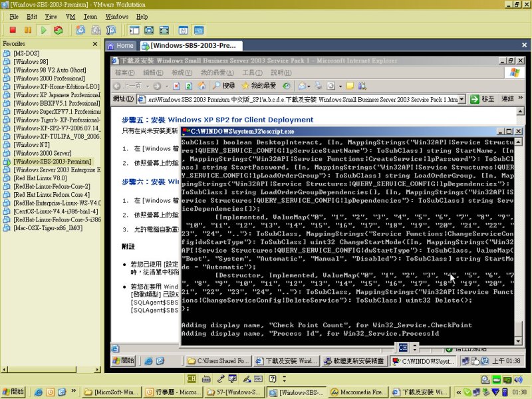Select [MS-DOS] in Favorites
532x399 pixels.
pyautogui.click(x=27, y=53)
